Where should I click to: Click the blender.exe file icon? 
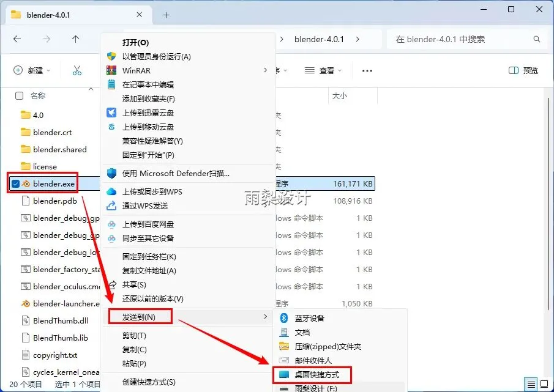tap(26, 184)
